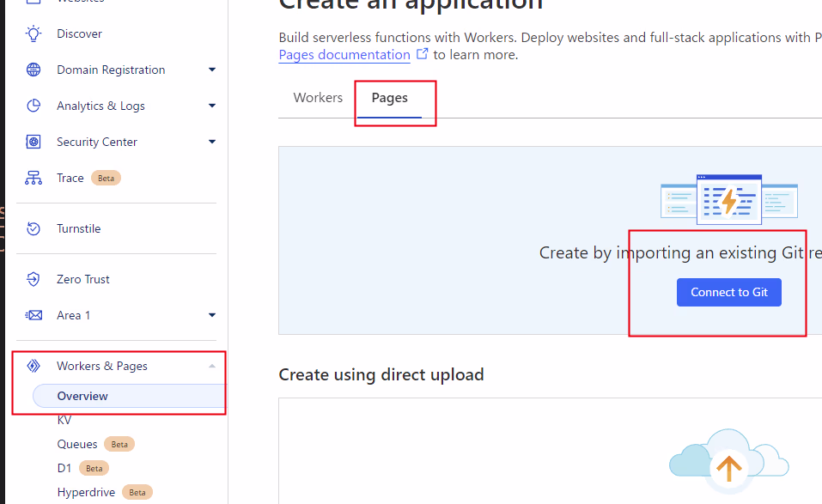Click the Turnstile icon
This screenshot has width=822, height=504.
[x=33, y=229]
